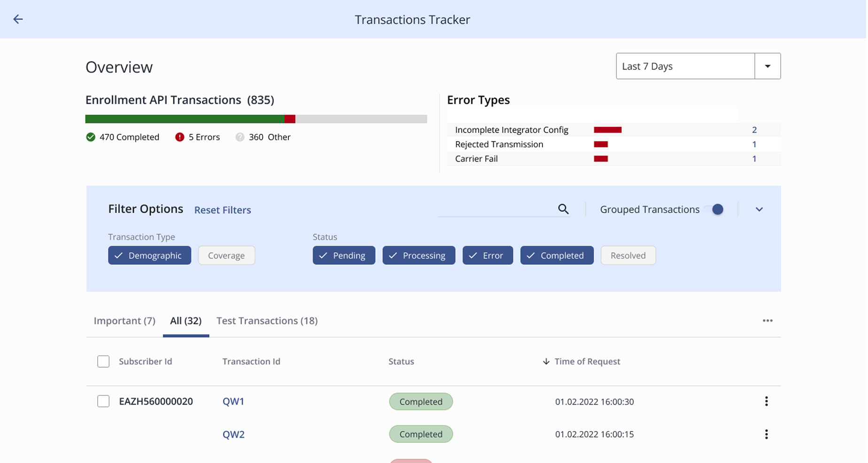Toggle the Grouped Transactions switch
Image resolution: width=868 pixels, height=463 pixels.
714,209
